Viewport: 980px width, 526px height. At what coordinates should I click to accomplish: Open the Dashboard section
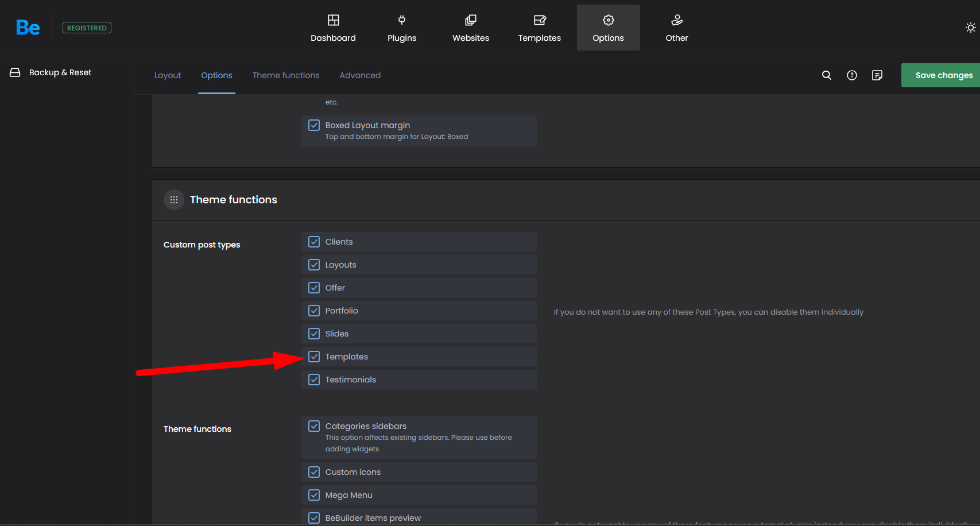[333, 28]
